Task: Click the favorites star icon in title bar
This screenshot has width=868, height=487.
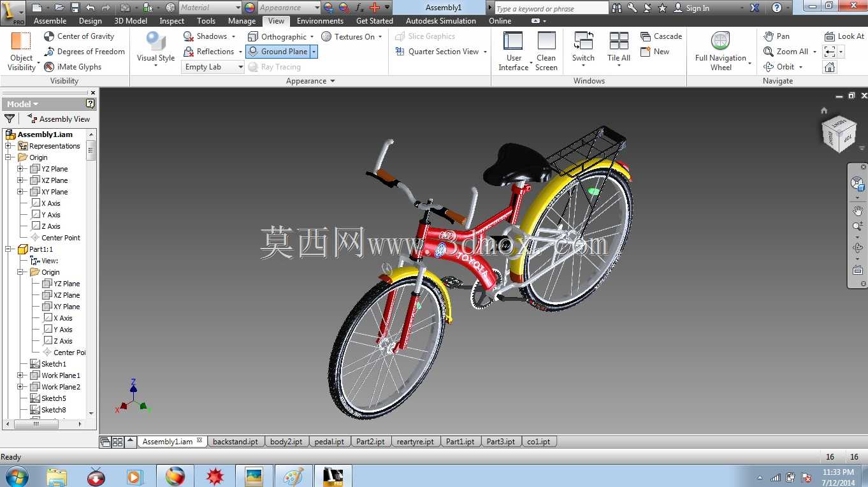Action: point(662,8)
